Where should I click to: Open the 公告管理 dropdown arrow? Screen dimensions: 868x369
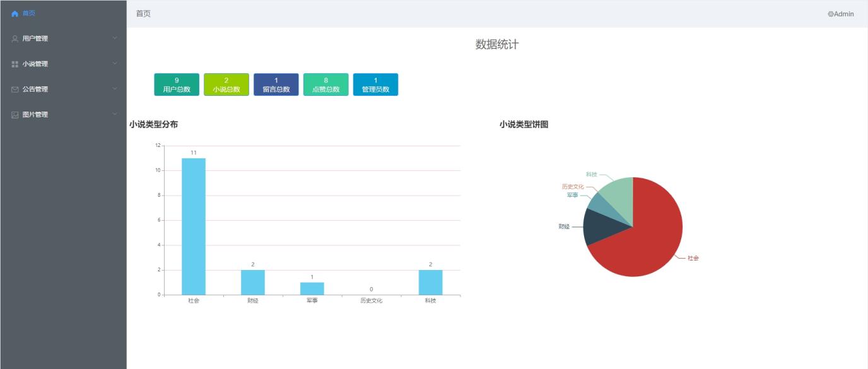tap(114, 89)
